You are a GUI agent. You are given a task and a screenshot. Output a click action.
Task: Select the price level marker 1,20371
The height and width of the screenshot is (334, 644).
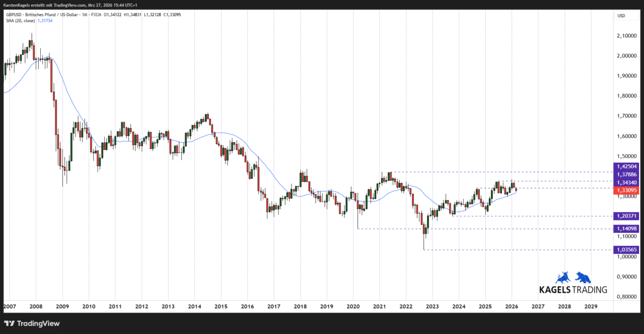tap(626, 216)
